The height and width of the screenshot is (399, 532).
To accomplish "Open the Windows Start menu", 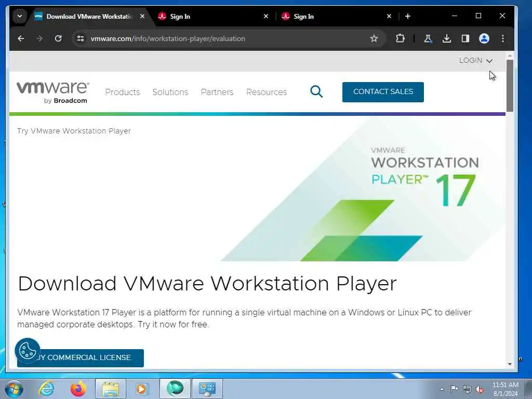I will coord(14,389).
